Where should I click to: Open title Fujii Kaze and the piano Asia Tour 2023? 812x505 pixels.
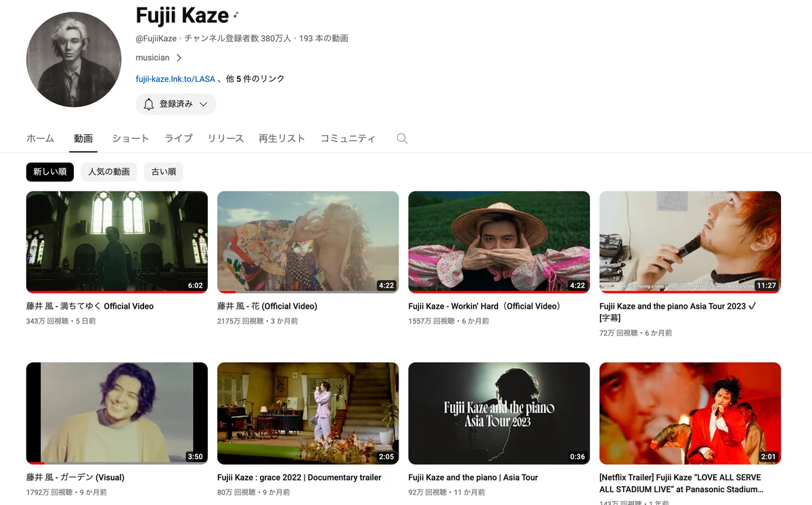(678, 312)
